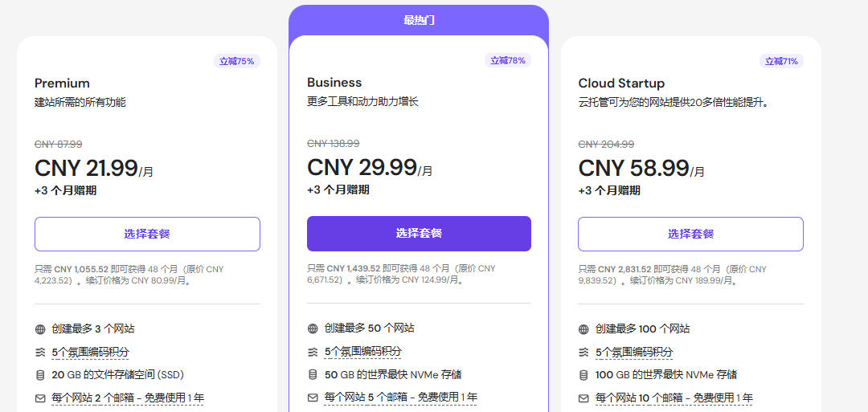Click 20 GB 的文件存储空间 (SSD) text
The height and width of the screenshot is (412, 868).
tap(117, 375)
